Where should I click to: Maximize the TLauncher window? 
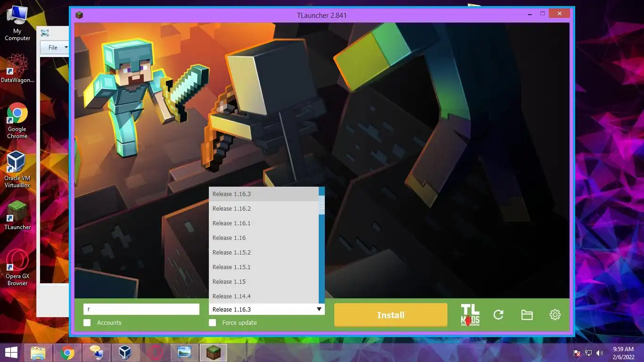pyautogui.click(x=543, y=14)
